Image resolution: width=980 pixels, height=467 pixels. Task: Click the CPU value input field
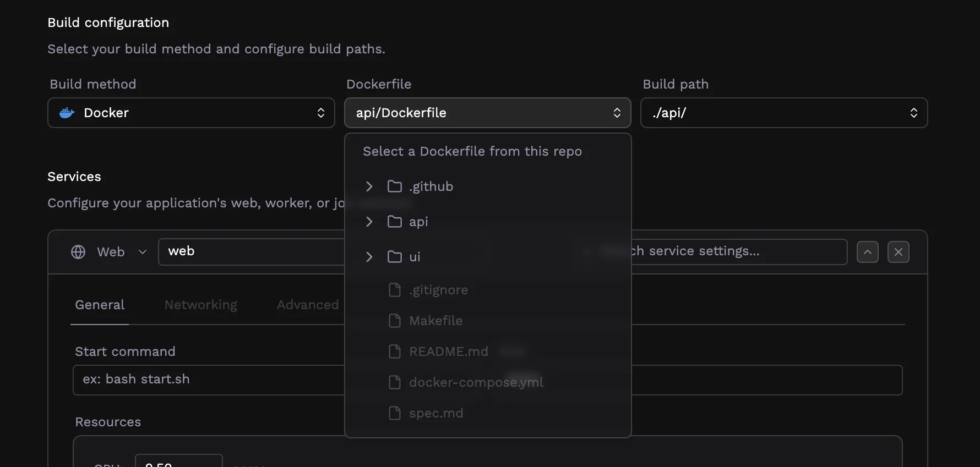pos(179,461)
